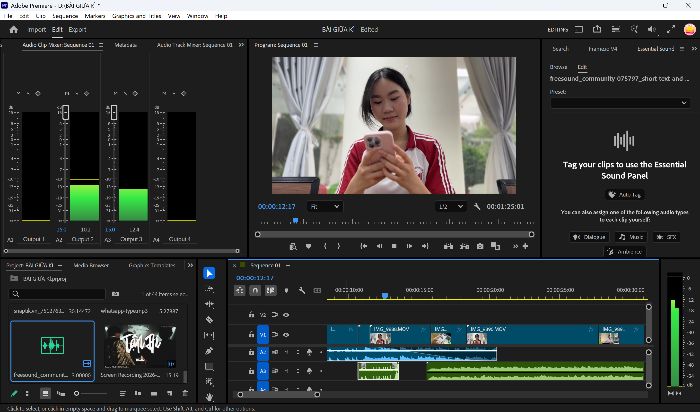Click the timeline Add Marker icon
This screenshot has height=412, width=700.
coord(286,290)
